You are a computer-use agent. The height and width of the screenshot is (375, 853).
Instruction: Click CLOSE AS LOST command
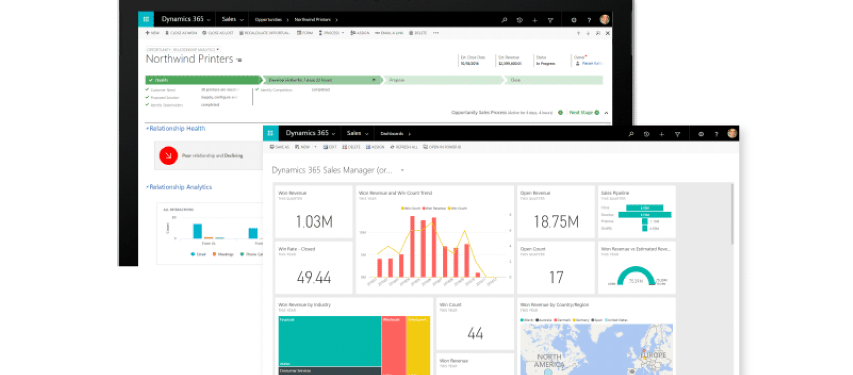219,33
